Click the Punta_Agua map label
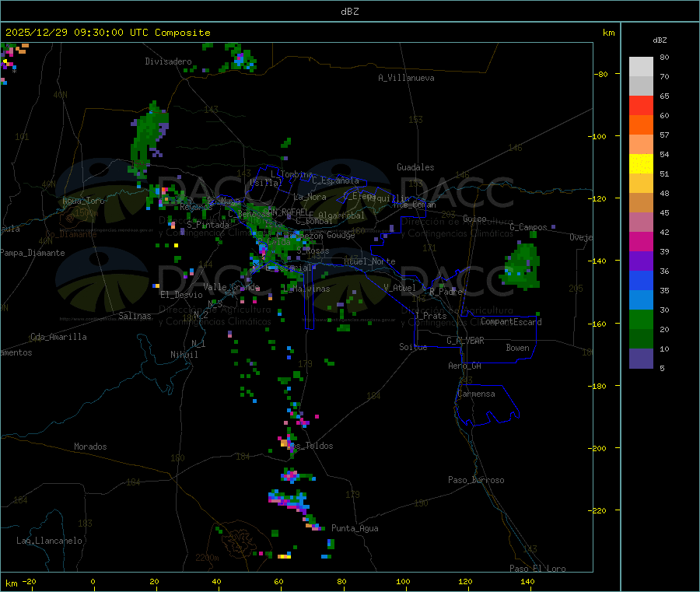Viewport: 700px width, 592px height. pyautogui.click(x=355, y=528)
